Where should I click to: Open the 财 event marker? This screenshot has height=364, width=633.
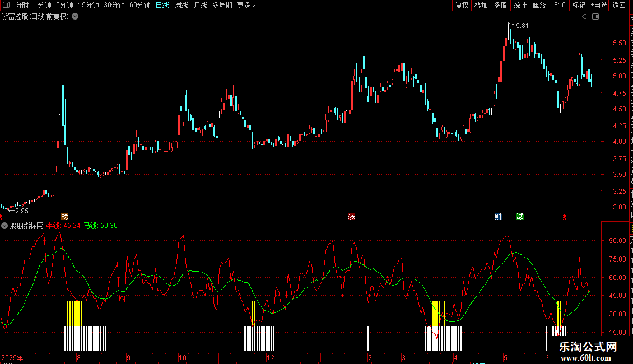(498, 217)
